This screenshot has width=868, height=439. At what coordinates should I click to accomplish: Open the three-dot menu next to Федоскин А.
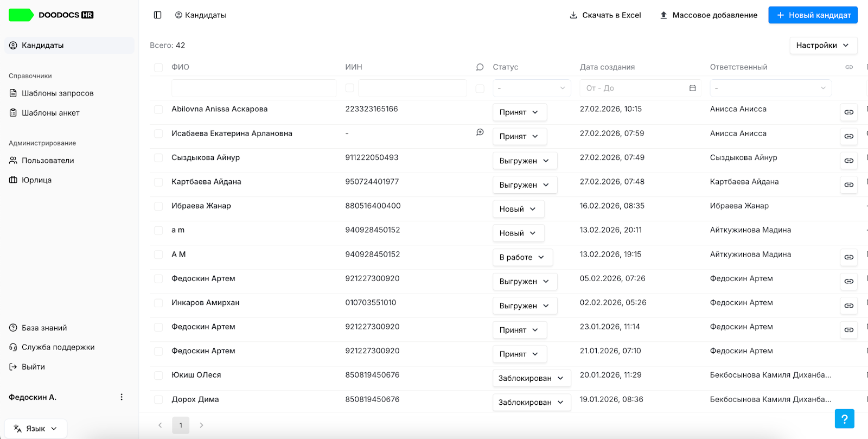pyautogui.click(x=122, y=397)
